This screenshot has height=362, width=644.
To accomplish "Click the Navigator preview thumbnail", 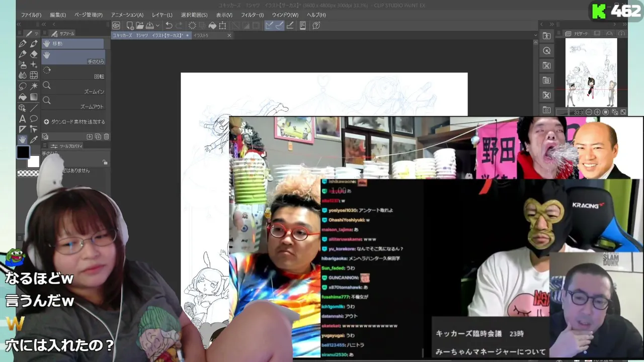I will [x=591, y=72].
